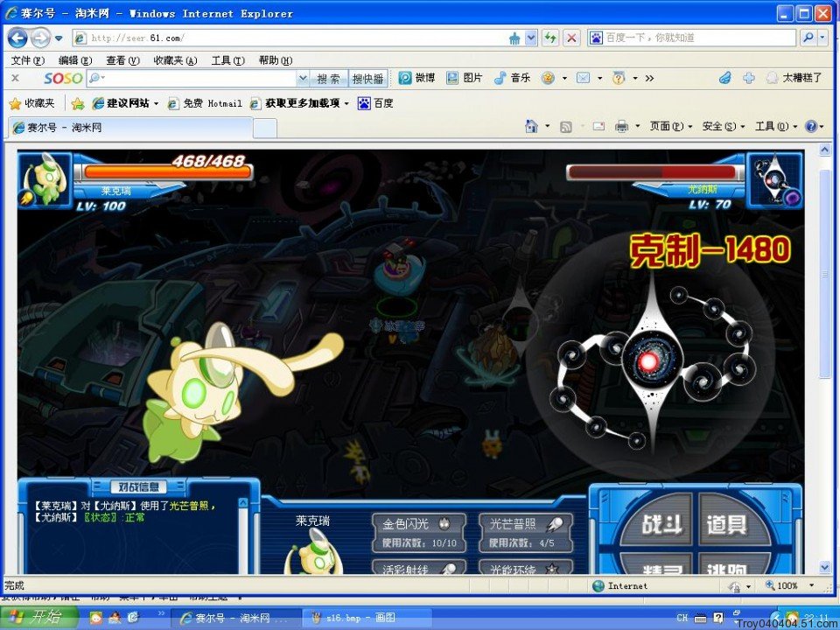Viewport: 840px width, 630px height.
Task: Click the RSS feeds icon
Action: point(566,127)
